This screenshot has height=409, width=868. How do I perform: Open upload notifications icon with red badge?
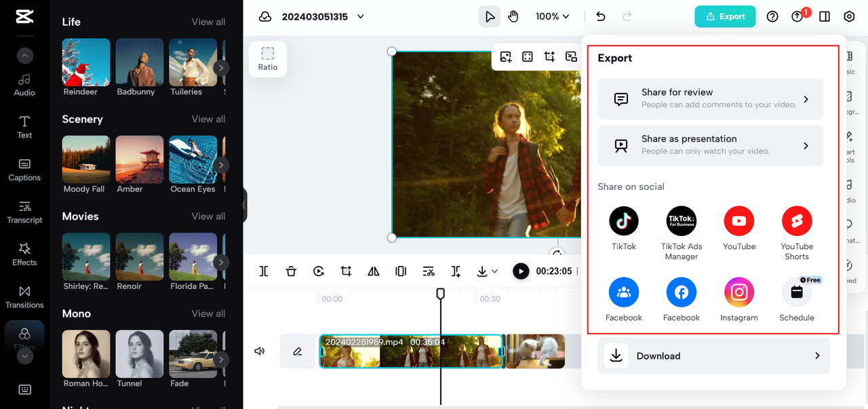coord(798,16)
